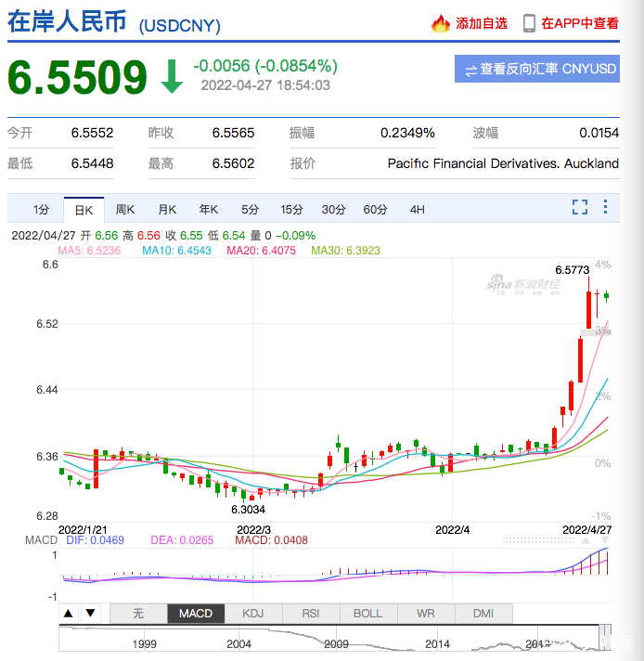Click the MACD: 0.0408 value
The height and width of the screenshot is (661, 644).
pos(271,540)
